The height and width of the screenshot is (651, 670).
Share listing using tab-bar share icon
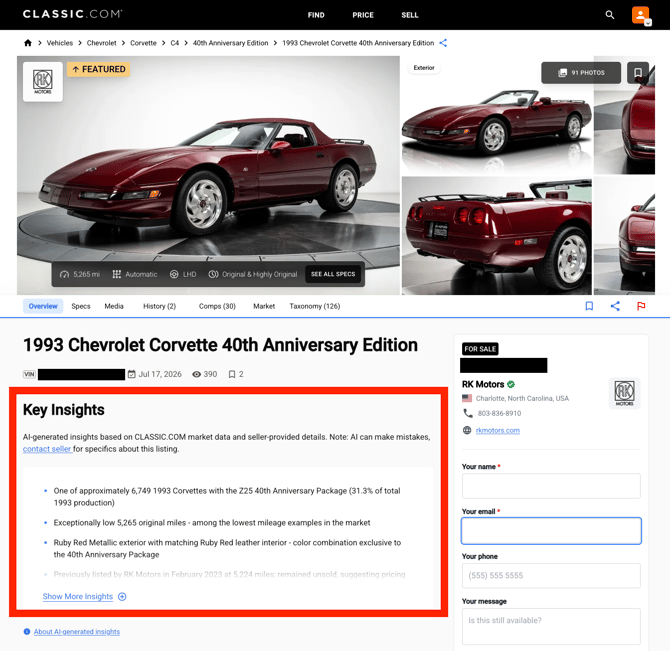[x=615, y=306]
